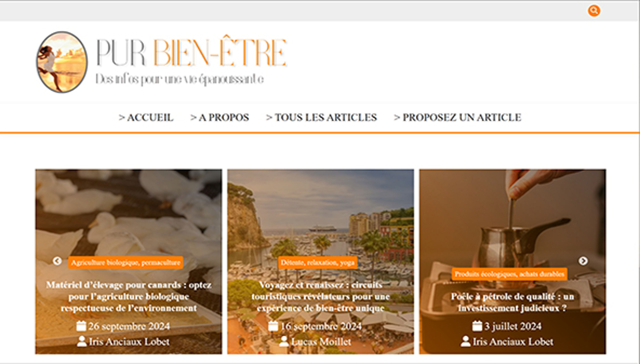
Task: Open Agriculture biologique, permaculture category tag
Action: coord(126,262)
